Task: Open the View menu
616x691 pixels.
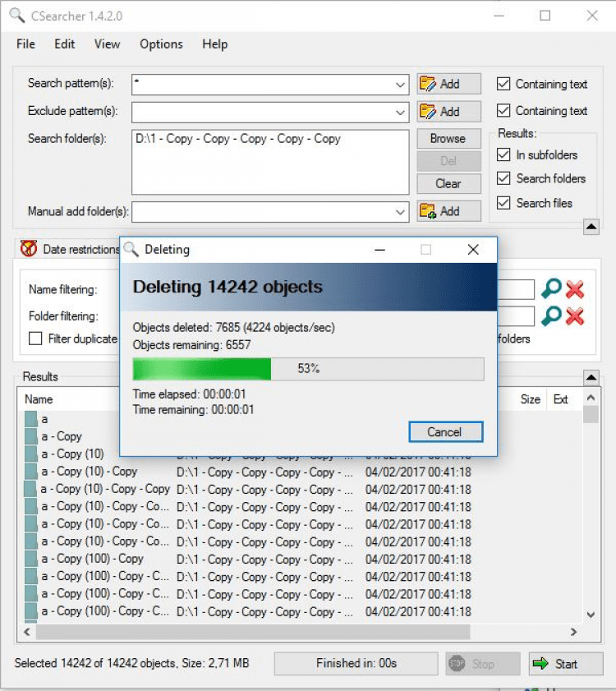Action: [x=107, y=44]
